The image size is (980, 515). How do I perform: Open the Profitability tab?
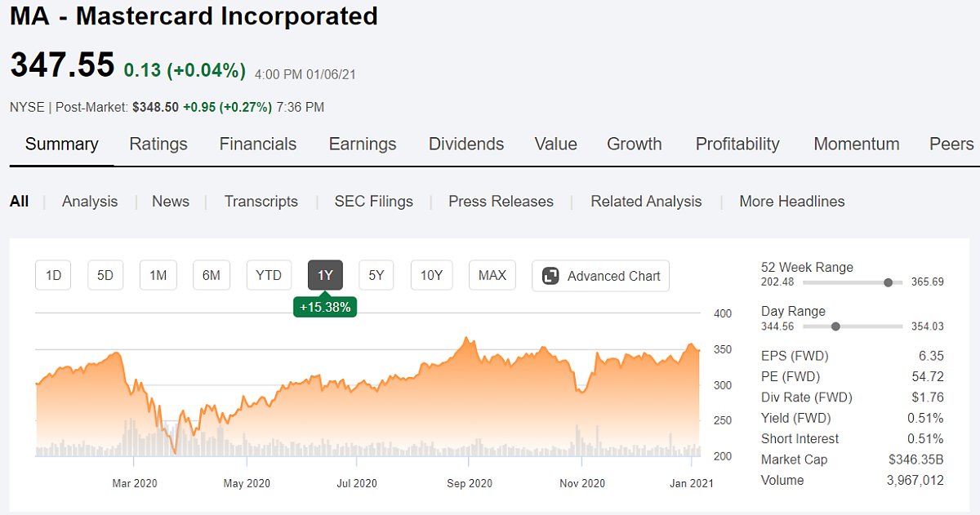point(737,144)
